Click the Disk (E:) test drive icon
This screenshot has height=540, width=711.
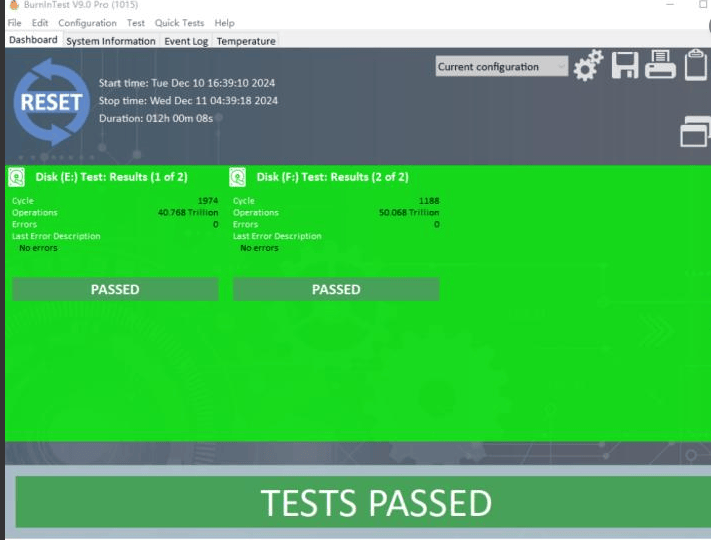coord(17,178)
